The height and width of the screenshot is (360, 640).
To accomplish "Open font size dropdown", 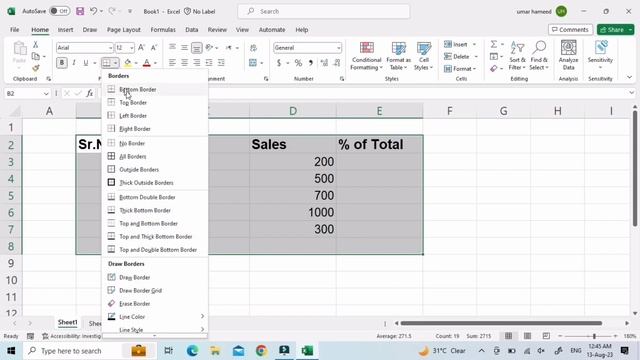I will click(131, 48).
